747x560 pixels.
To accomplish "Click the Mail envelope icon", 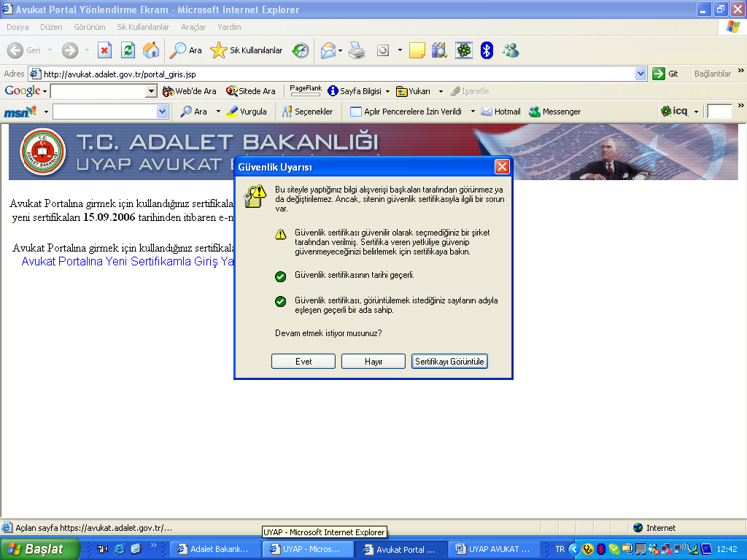I will 328,50.
